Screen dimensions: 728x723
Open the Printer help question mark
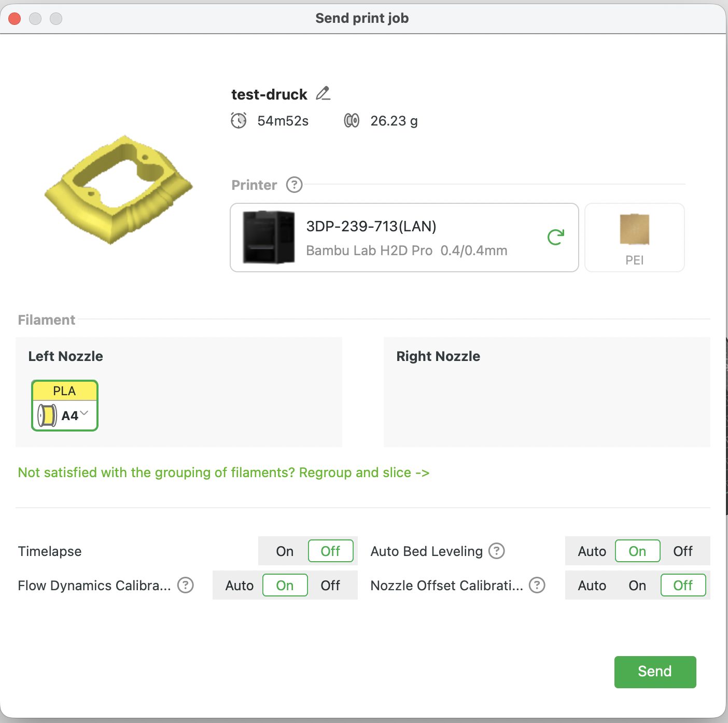[295, 185]
